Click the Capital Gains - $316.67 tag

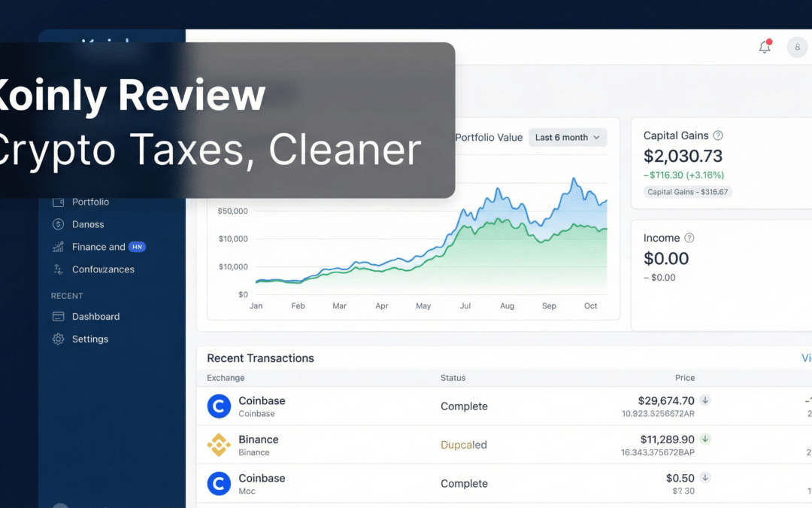(x=688, y=192)
